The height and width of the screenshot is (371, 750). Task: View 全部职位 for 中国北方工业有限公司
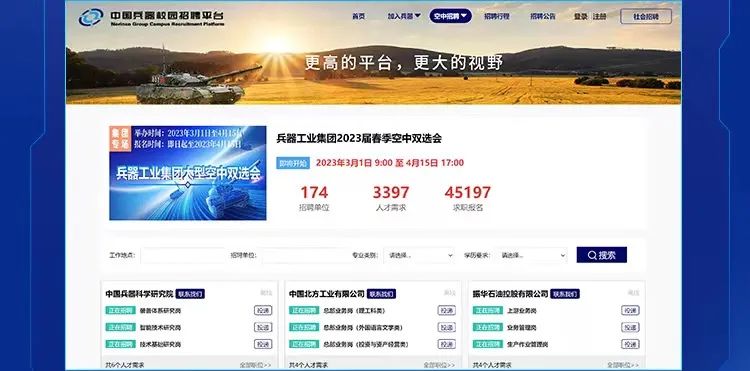point(439,365)
